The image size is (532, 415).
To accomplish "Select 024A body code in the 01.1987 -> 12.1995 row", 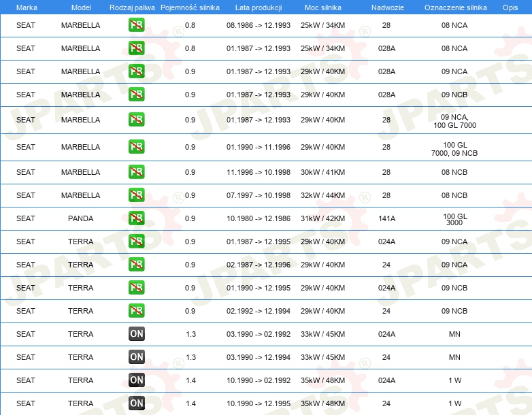I will pyautogui.click(x=387, y=242).
